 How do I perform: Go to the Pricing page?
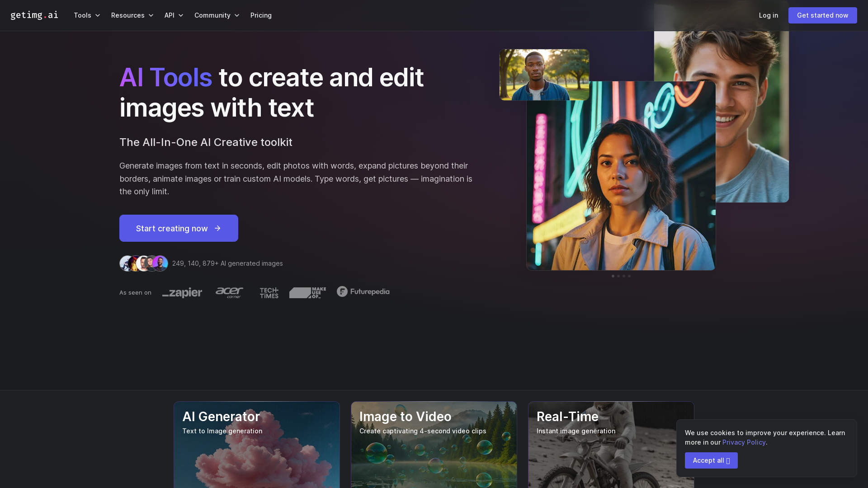[261, 15]
